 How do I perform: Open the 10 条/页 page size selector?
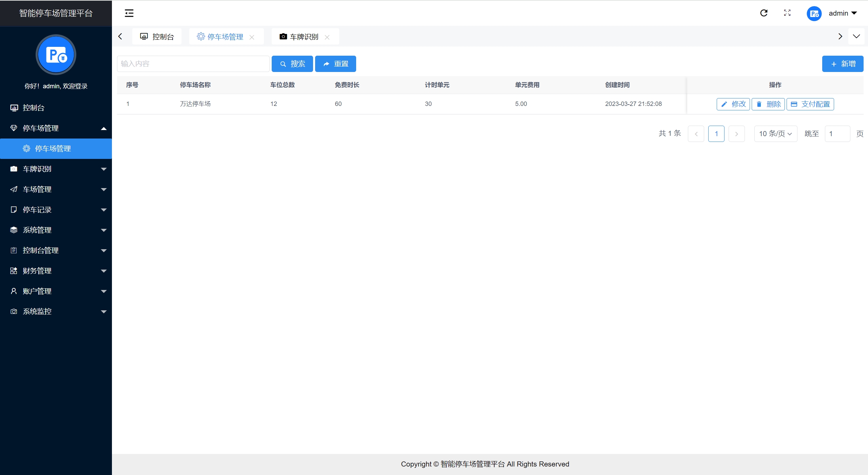[775, 134]
